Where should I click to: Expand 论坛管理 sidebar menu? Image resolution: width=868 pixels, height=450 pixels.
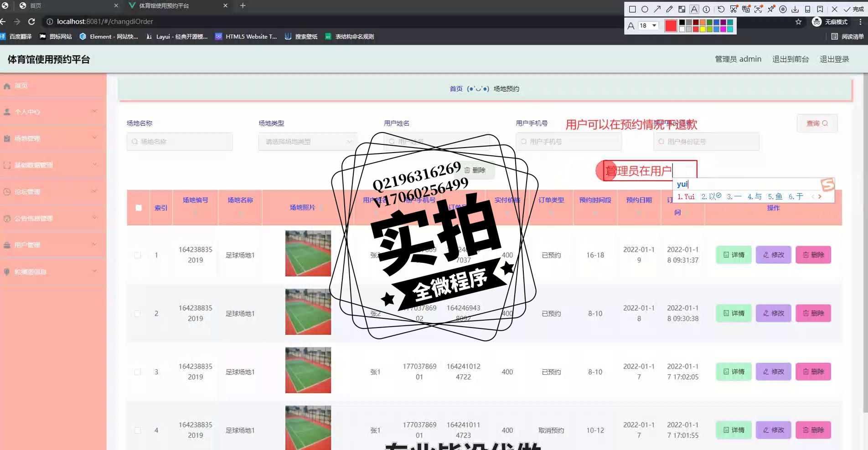[x=53, y=192]
